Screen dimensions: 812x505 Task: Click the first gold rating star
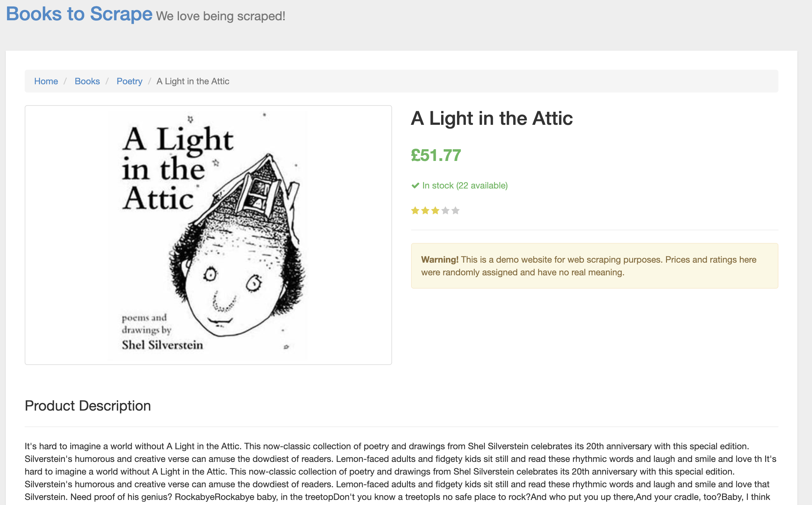click(415, 211)
